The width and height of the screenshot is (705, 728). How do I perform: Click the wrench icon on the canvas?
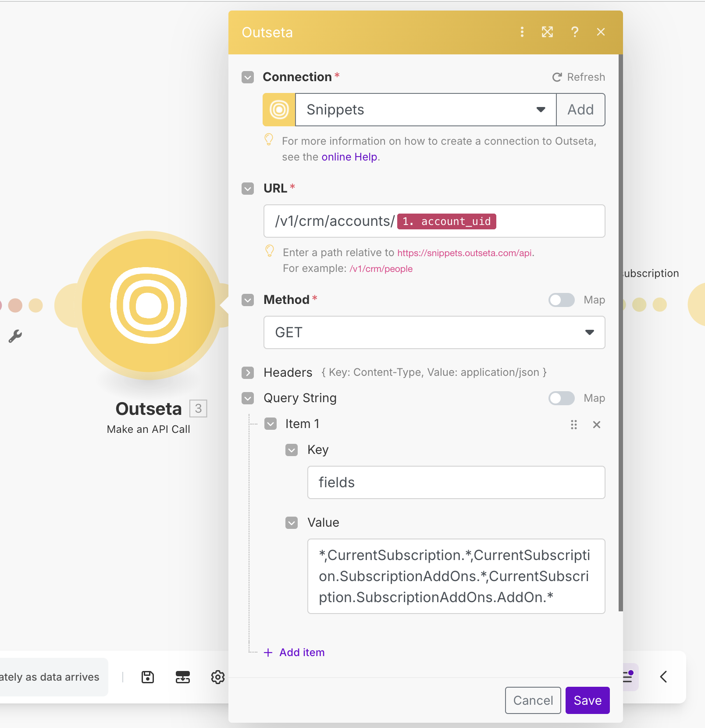tap(15, 336)
